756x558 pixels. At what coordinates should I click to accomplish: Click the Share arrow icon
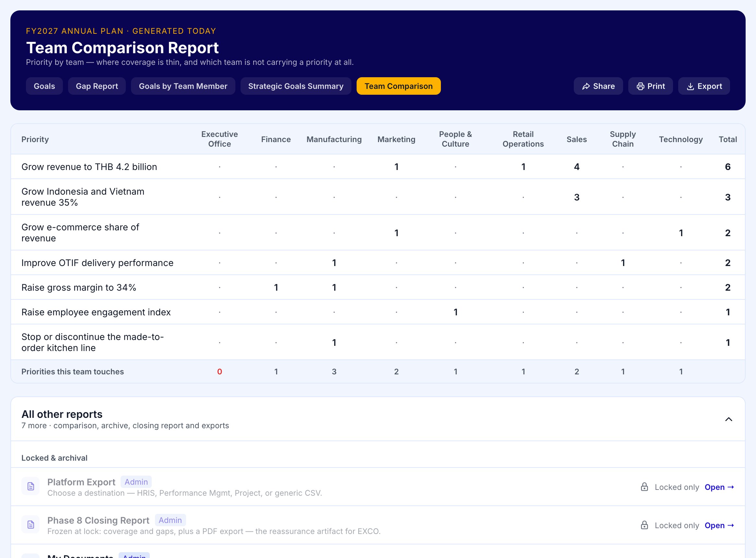(586, 87)
